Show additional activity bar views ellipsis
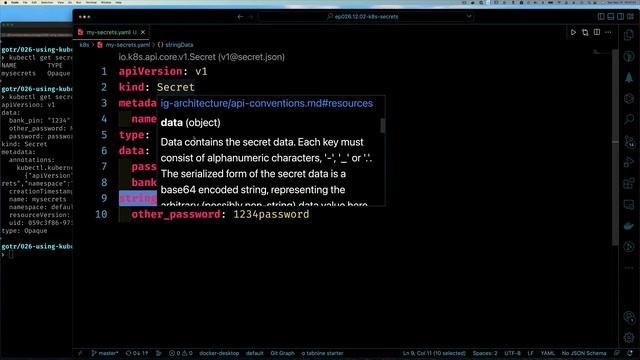The image size is (640, 360). pos(629,268)
